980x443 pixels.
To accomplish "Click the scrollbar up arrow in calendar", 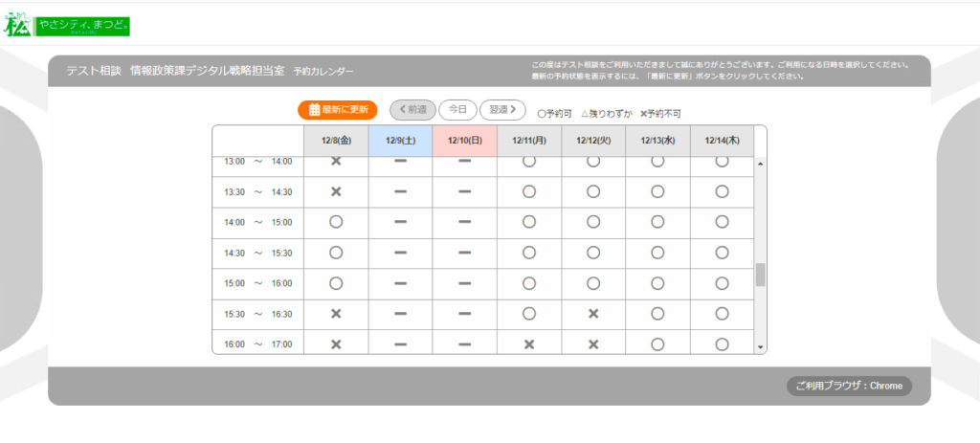I will coord(761,164).
